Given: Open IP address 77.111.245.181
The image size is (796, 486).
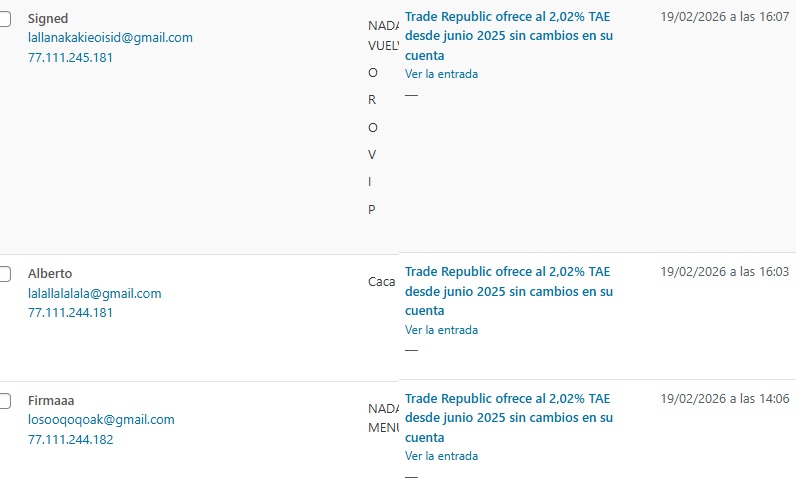Looking at the screenshot, I should [x=70, y=58].
